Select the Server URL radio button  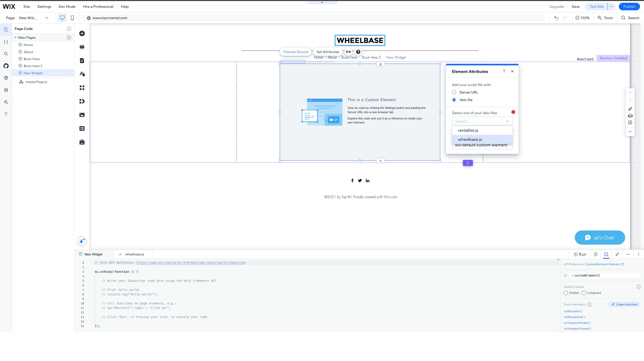click(454, 92)
